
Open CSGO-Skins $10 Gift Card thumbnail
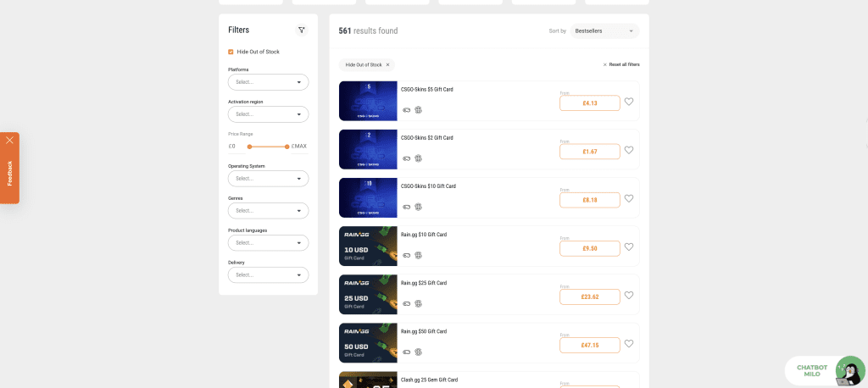368,197
